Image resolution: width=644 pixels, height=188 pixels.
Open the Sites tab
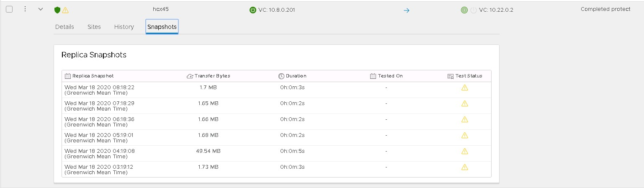point(94,27)
